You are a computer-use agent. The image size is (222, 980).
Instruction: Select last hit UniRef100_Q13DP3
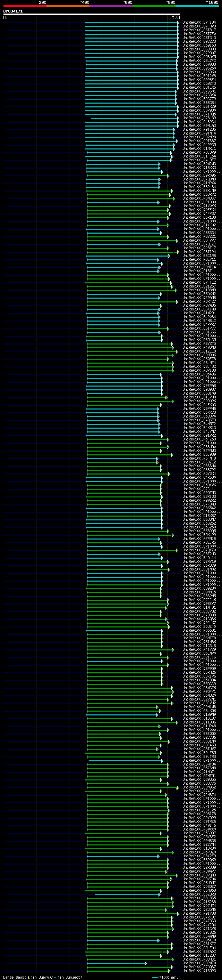pyautogui.click(x=199, y=971)
